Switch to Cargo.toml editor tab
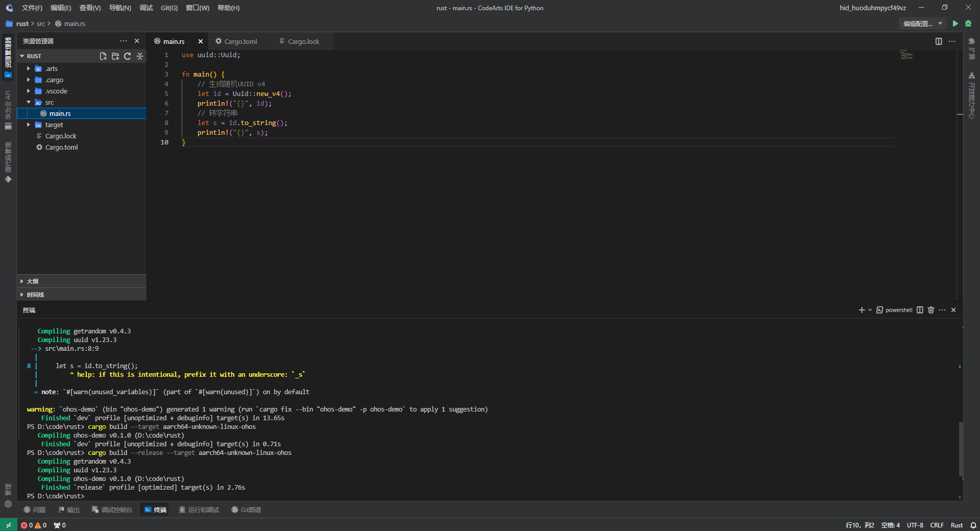 [x=240, y=41]
